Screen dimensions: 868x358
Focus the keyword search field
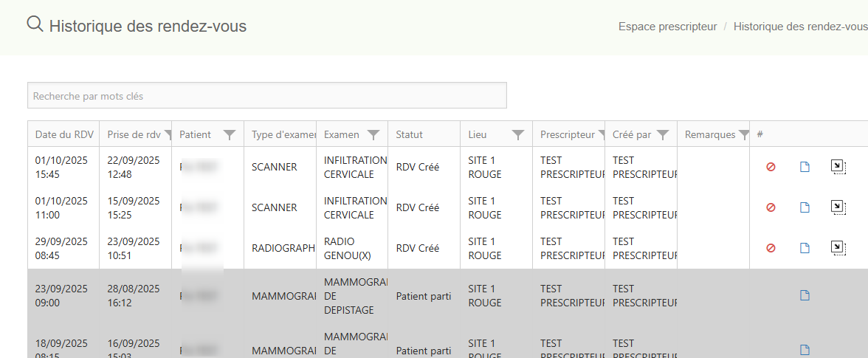point(267,96)
